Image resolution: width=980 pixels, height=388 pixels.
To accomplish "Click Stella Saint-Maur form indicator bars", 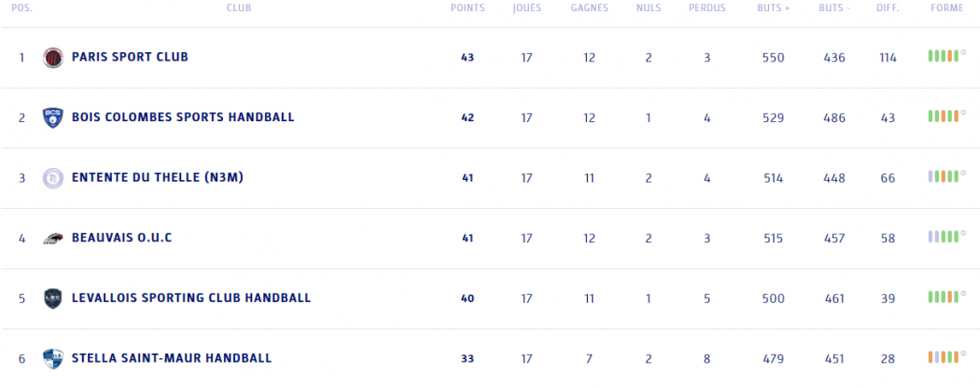I will pyautogui.click(x=945, y=357).
